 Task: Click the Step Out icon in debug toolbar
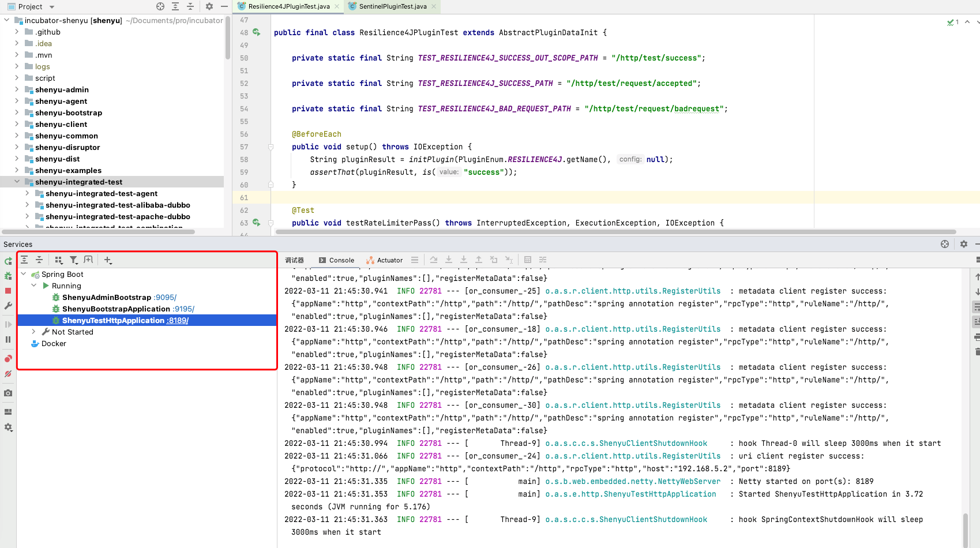pyautogui.click(x=479, y=260)
